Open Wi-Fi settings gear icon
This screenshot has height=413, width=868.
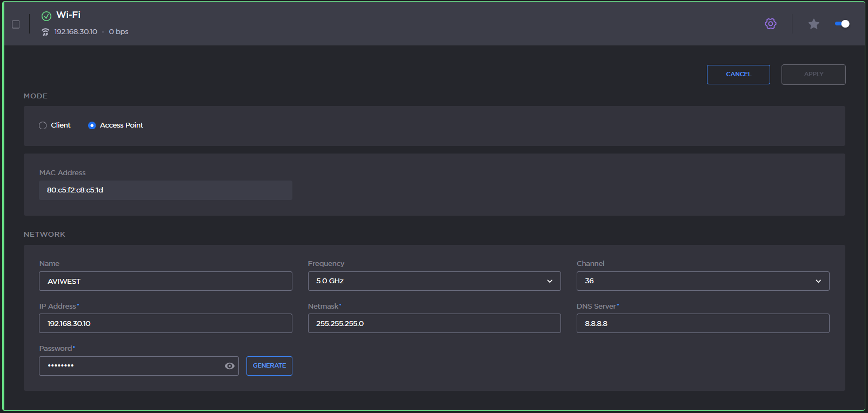pos(770,24)
